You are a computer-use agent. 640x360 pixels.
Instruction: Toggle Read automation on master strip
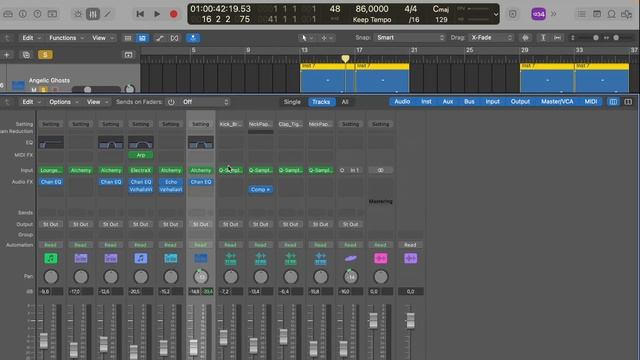(x=410, y=245)
